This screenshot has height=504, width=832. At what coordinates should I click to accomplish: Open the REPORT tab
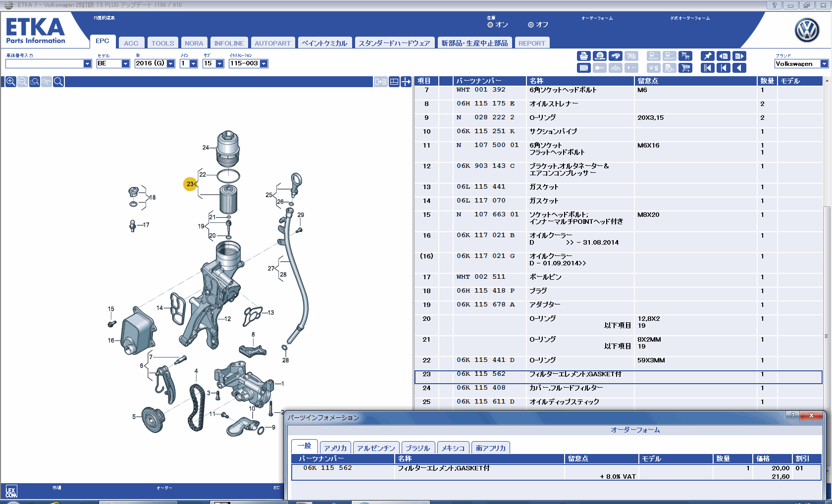[532, 43]
